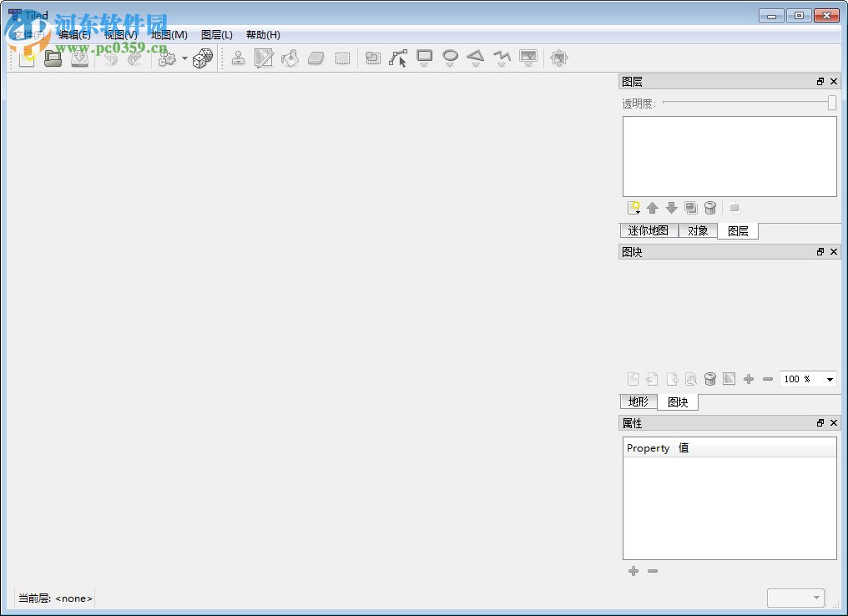This screenshot has height=616, width=848.
Task: Click the Open file toolbar icon
Action: pyautogui.click(x=53, y=58)
